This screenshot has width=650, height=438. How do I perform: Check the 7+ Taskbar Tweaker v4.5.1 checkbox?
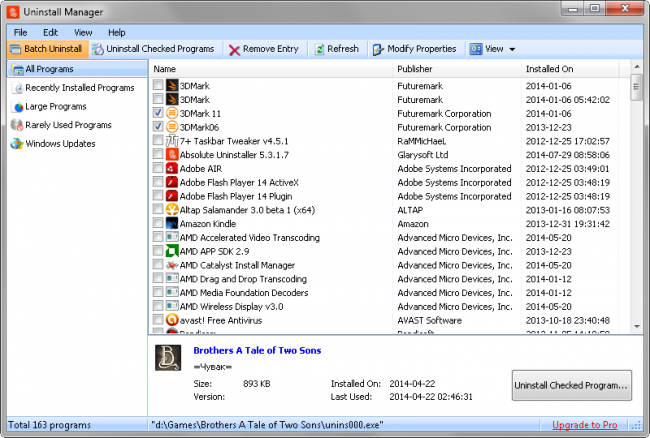(158, 140)
